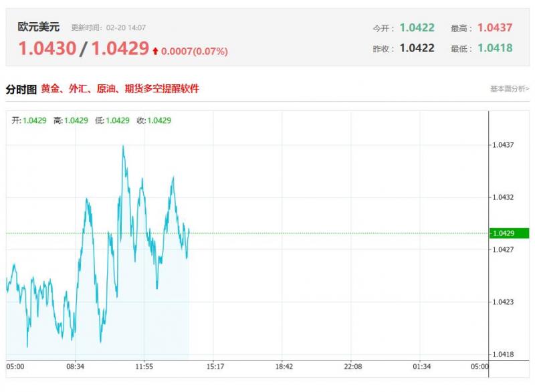Click the change value 0.0007(0.07%)
Screen dimensions: 535x392
click(x=195, y=52)
